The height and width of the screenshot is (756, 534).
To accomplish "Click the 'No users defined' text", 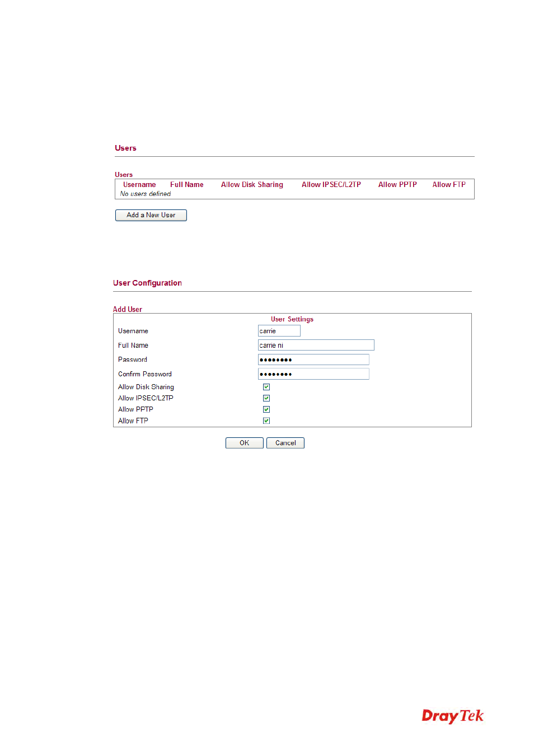I will (x=146, y=194).
